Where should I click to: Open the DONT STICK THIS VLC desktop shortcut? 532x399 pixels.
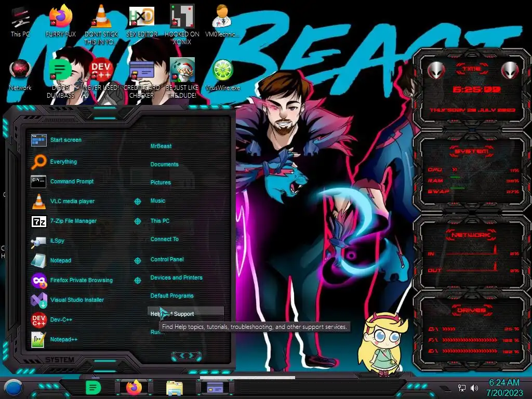coord(101,24)
